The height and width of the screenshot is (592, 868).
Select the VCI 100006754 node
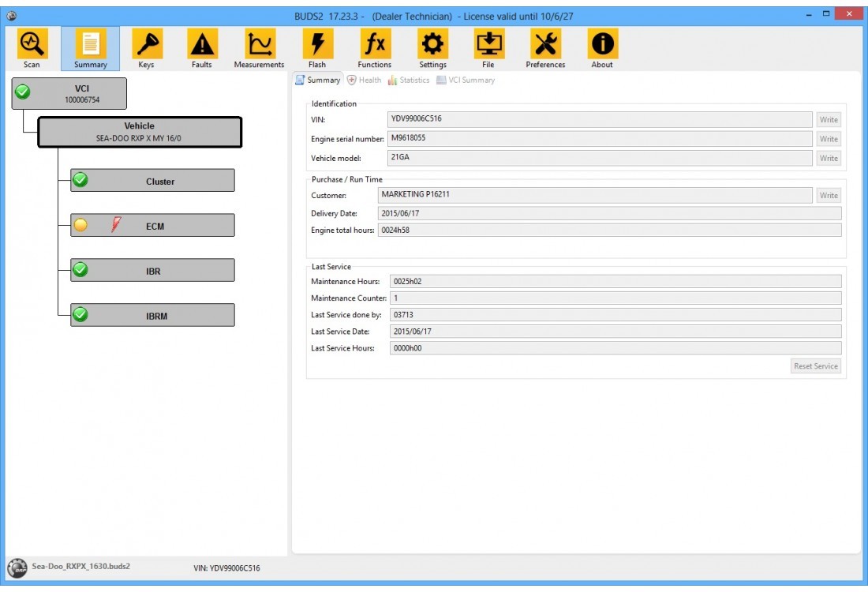coord(69,93)
